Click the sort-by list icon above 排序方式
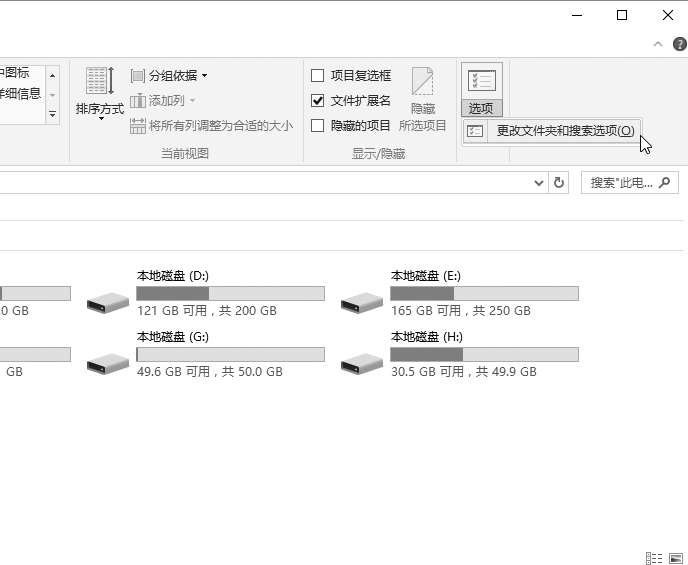Screen dimensions: 688x565 (100, 81)
